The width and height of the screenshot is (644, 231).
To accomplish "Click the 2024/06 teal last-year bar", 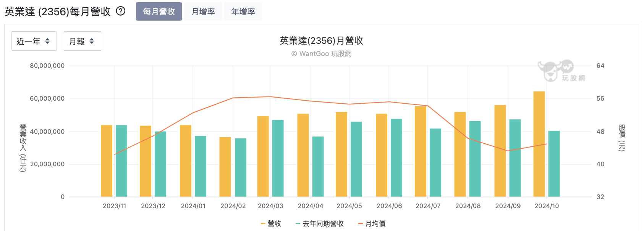I will 396,158.
